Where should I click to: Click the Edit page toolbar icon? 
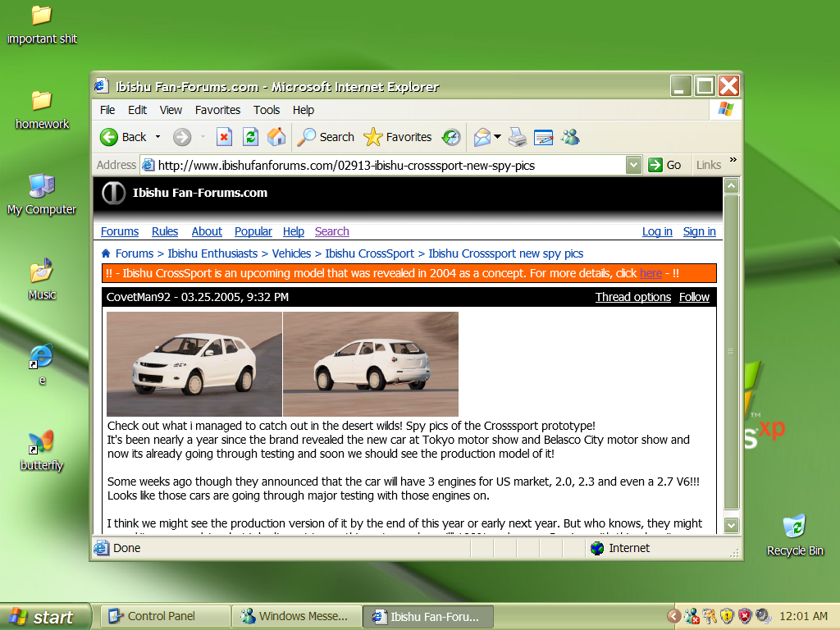pyautogui.click(x=544, y=137)
